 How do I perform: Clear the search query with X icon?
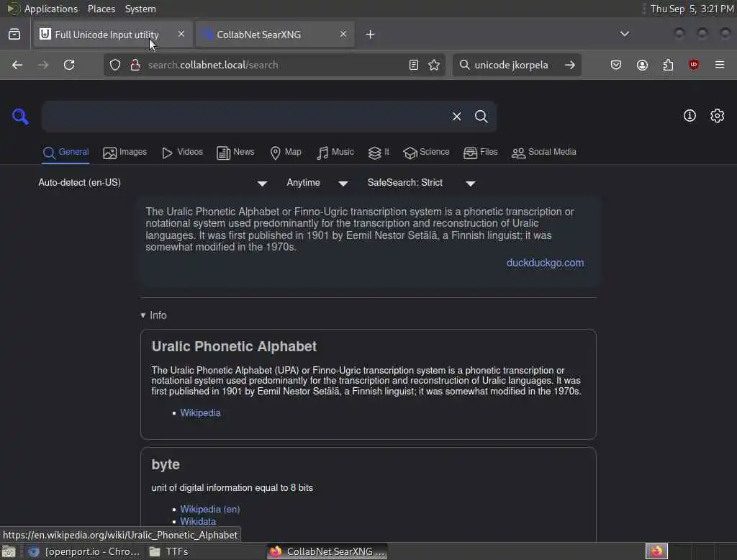(x=456, y=116)
